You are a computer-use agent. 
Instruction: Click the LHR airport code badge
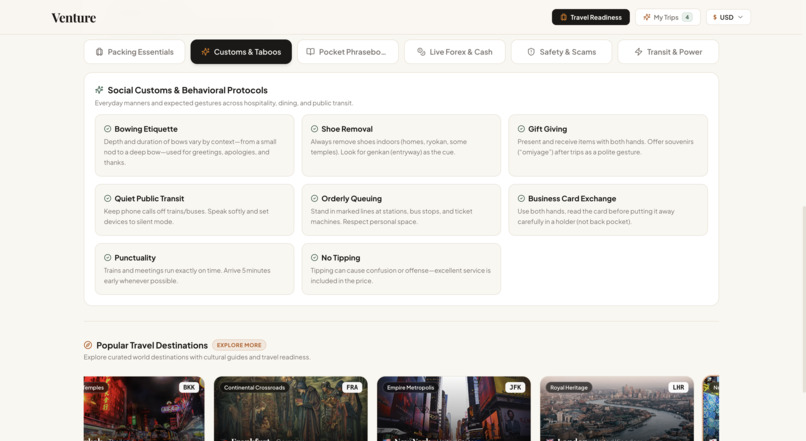(679, 388)
